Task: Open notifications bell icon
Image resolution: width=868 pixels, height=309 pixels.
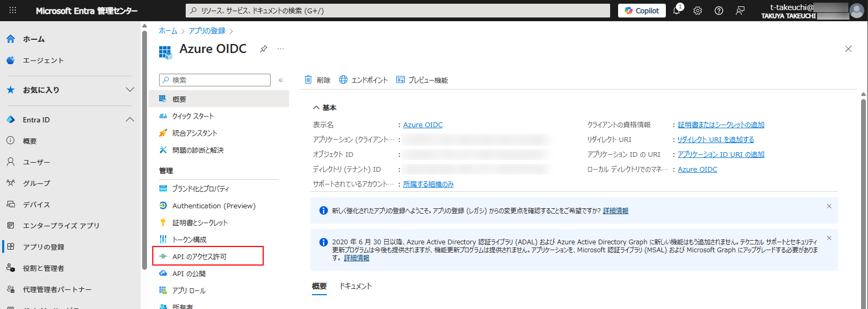Action: click(676, 11)
